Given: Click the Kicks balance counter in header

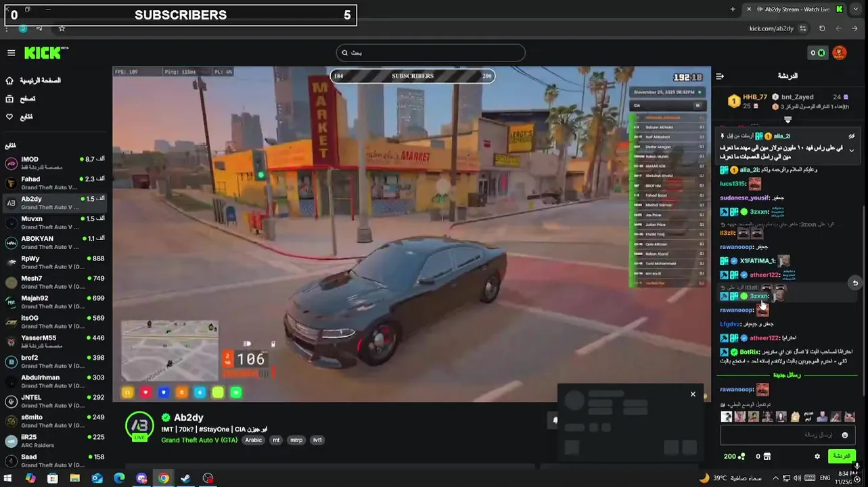Looking at the screenshot, I should click(x=818, y=53).
